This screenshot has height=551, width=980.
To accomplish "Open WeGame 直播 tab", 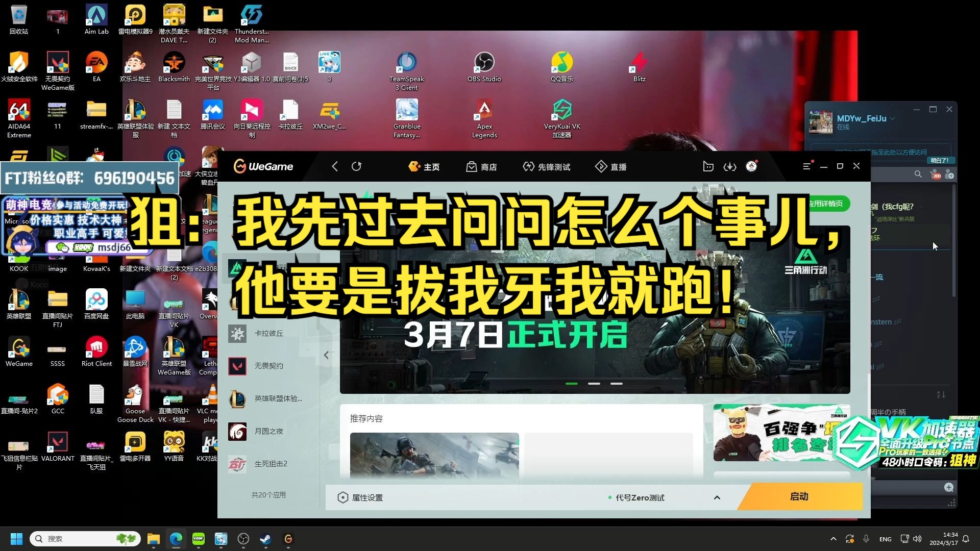I will [x=610, y=167].
